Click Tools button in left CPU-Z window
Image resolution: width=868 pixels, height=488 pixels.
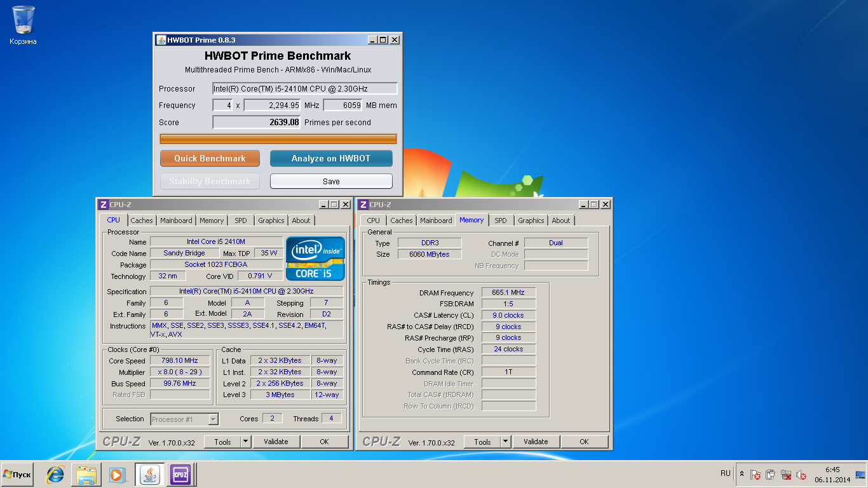pos(222,442)
